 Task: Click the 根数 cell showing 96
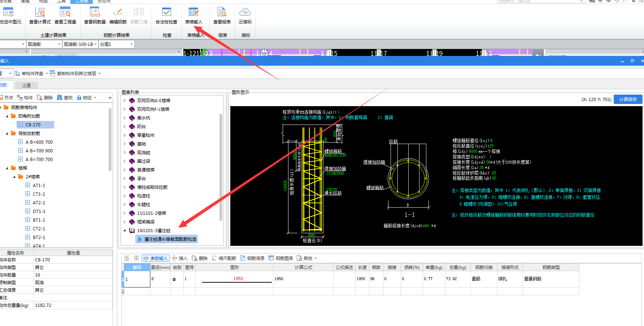(x=376, y=279)
